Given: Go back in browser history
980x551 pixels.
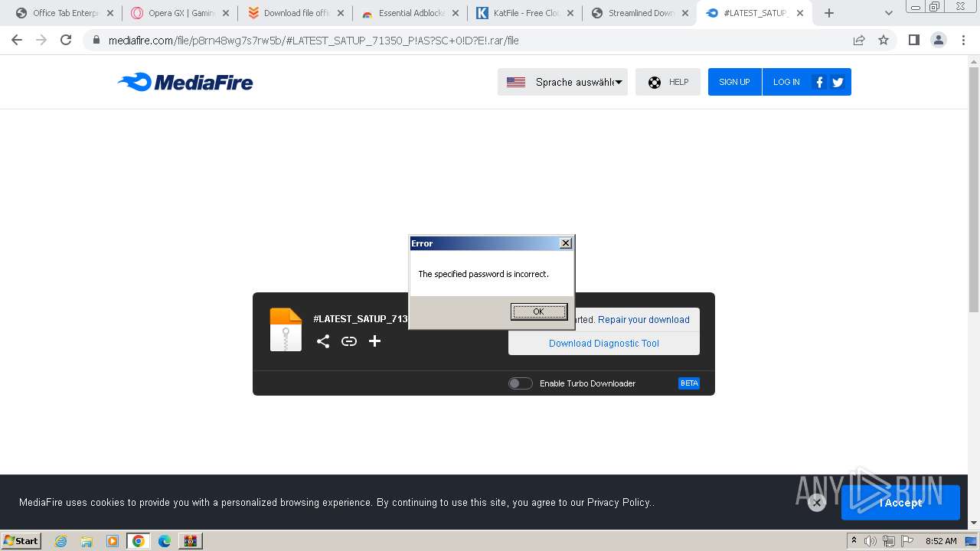Looking at the screenshot, I should click(x=17, y=40).
